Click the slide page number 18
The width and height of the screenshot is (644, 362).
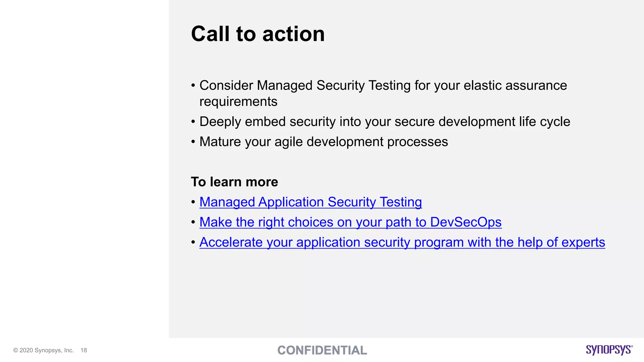pyautogui.click(x=84, y=350)
